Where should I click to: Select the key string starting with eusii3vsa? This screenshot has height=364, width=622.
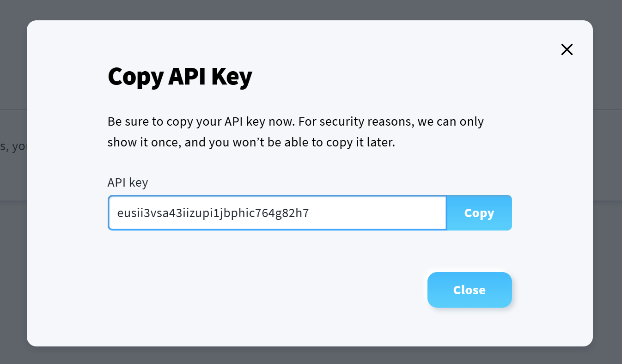[213, 213]
